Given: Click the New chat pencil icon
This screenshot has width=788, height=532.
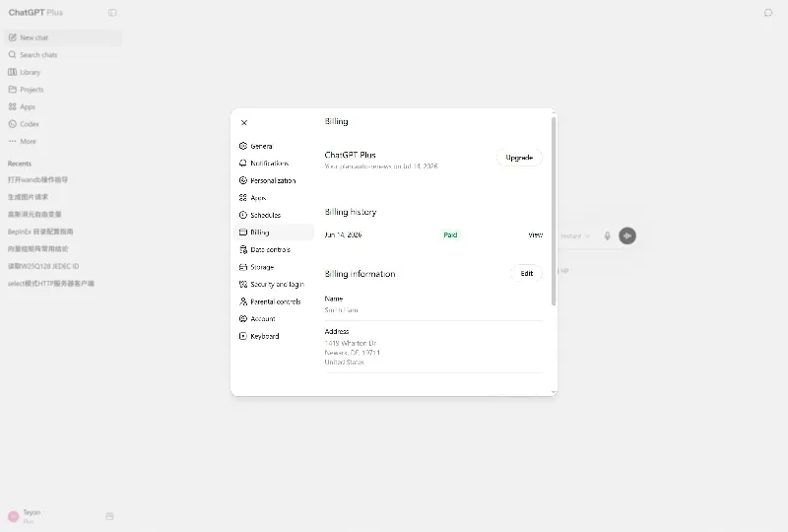Looking at the screenshot, I should click(x=13, y=37).
